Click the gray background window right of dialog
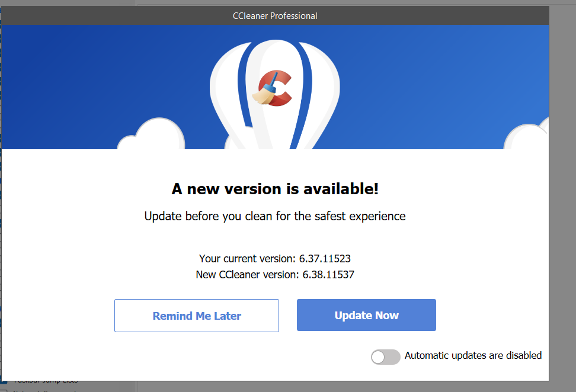 (x=562, y=207)
